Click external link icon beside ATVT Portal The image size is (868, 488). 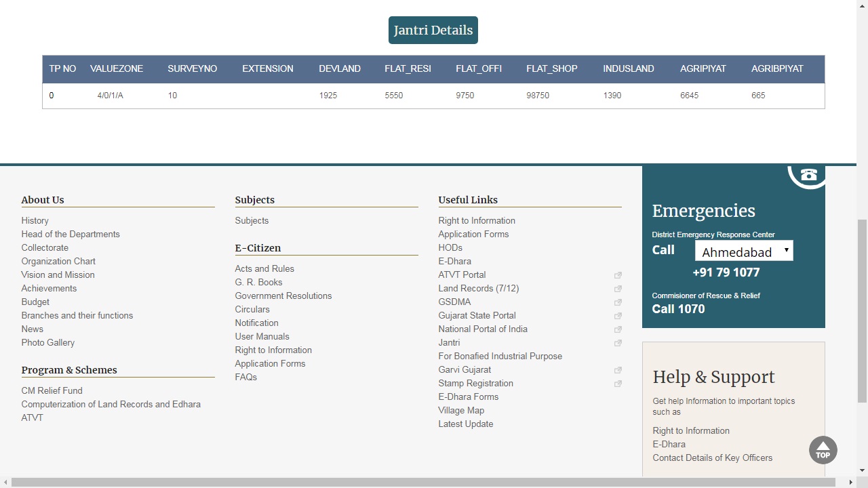[x=618, y=275]
